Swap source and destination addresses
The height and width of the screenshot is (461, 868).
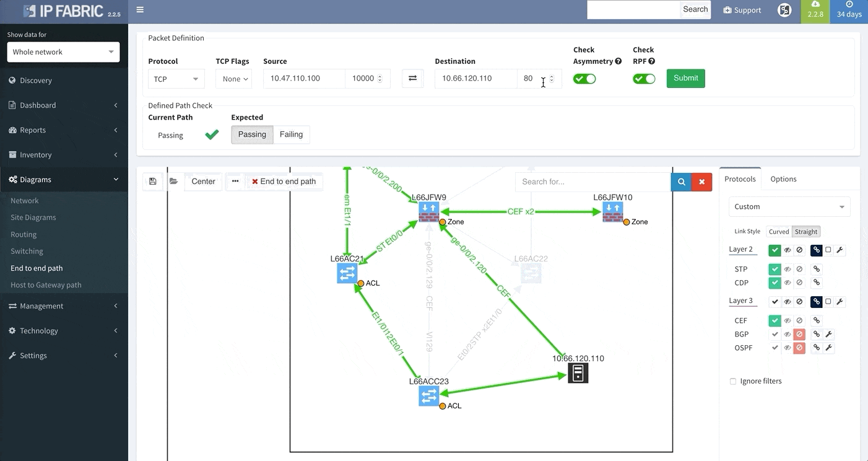(x=413, y=79)
